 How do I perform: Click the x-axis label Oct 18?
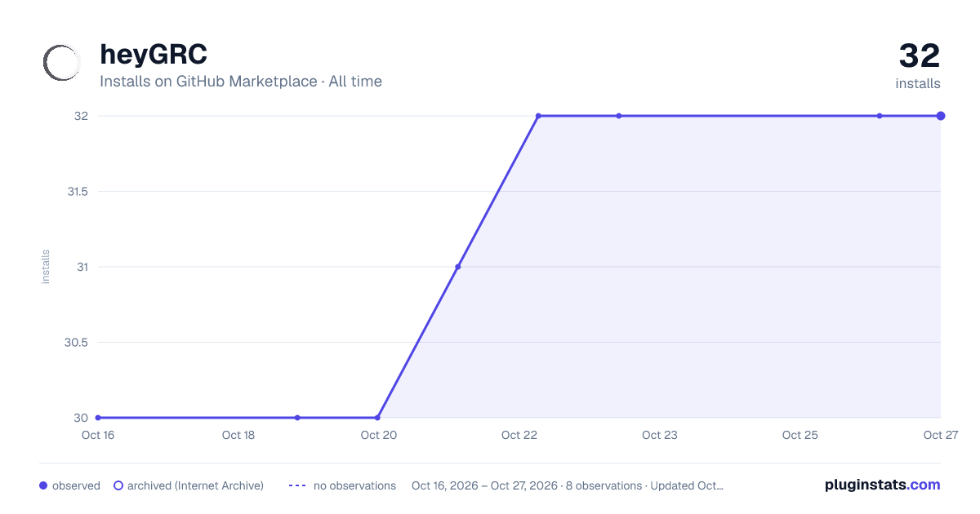[x=238, y=435]
